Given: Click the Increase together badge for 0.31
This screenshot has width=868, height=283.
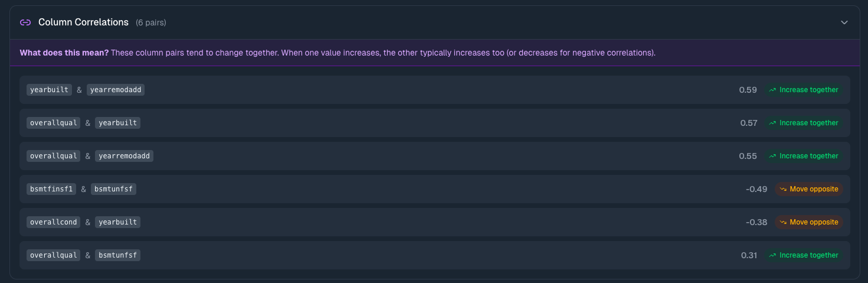Looking at the screenshot, I should pos(803,255).
